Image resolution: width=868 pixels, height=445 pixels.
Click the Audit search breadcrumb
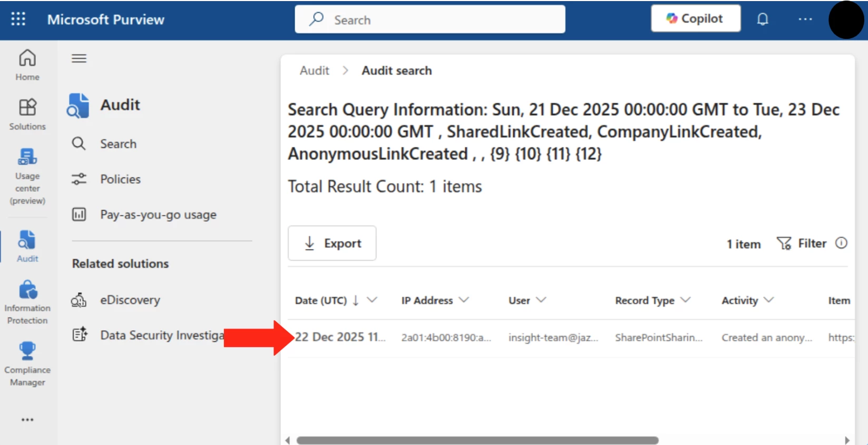(397, 71)
